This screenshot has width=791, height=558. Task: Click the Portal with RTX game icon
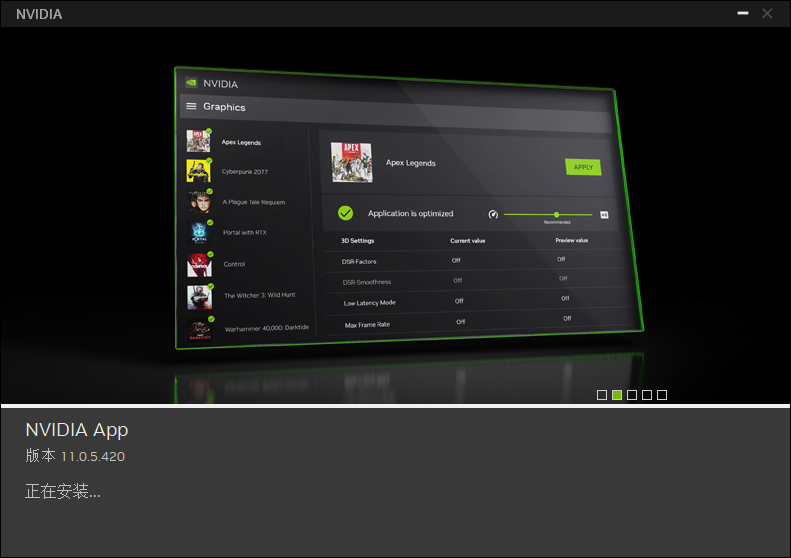point(200,233)
